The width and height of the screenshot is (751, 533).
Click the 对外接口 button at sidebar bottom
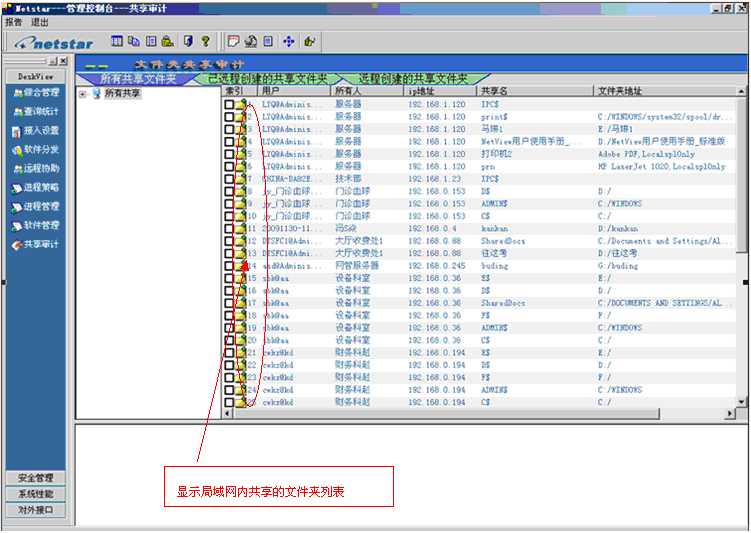(x=36, y=510)
